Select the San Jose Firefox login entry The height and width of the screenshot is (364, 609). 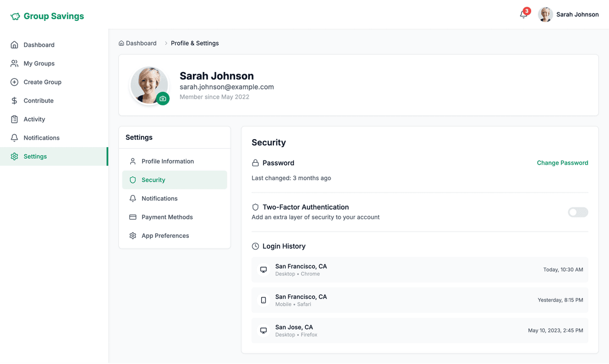tap(420, 331)
